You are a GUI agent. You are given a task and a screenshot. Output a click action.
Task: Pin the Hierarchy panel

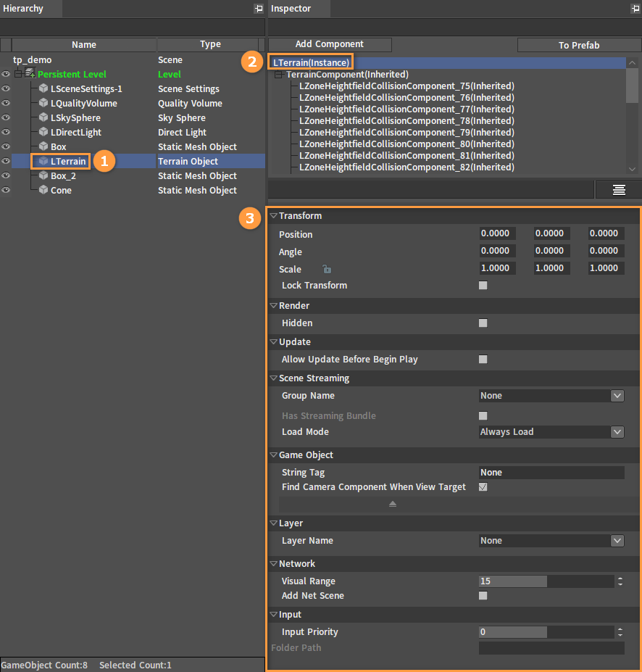259,9
